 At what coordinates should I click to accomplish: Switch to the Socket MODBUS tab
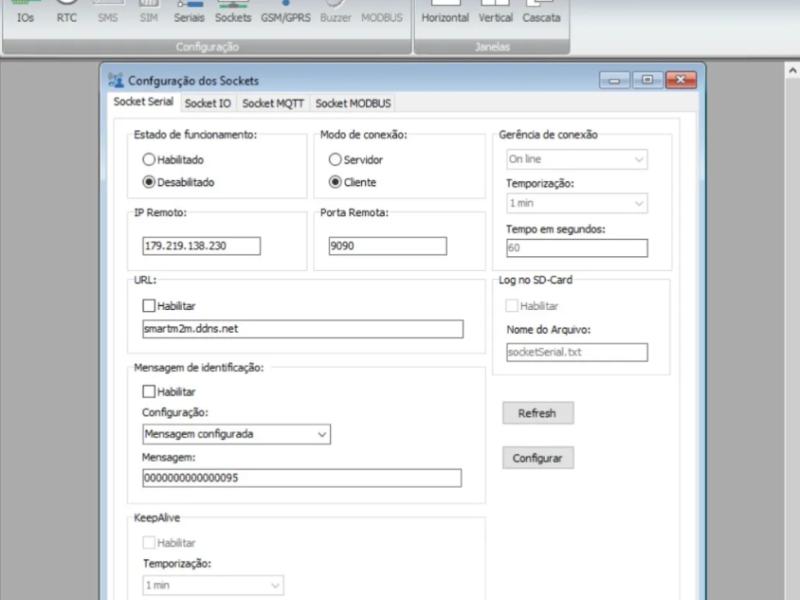353,103
